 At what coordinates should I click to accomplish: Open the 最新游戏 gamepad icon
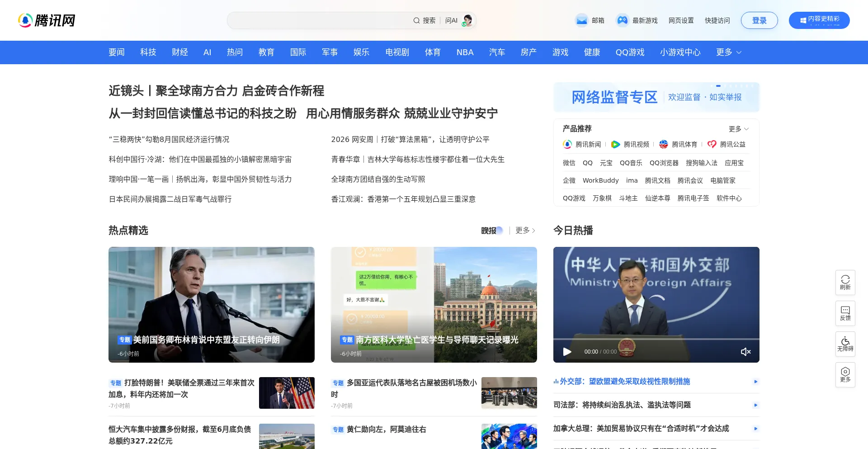(x=623, y=20)
